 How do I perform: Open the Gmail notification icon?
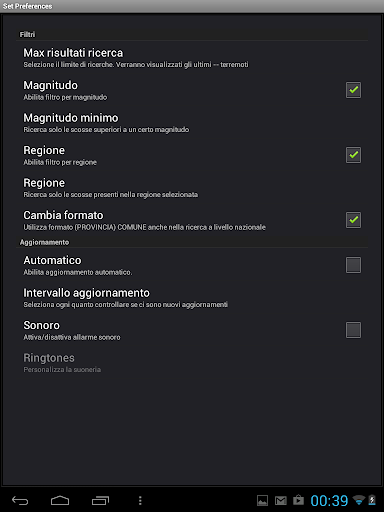pos(281,500)
